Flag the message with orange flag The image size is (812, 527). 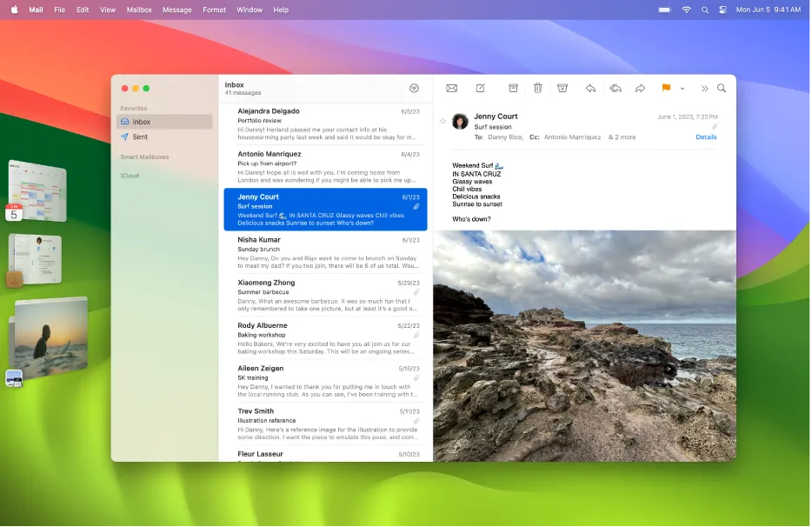pos(667,88)
